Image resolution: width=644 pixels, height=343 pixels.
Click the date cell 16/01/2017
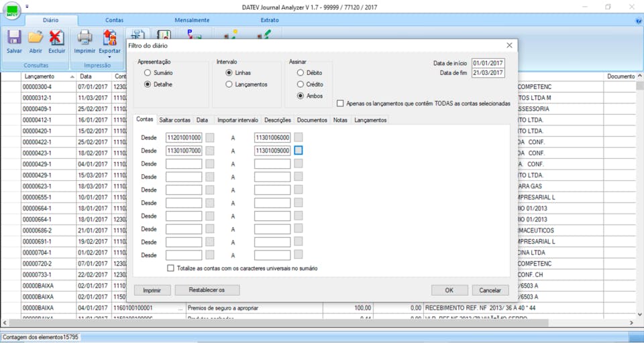pos(93,120)
